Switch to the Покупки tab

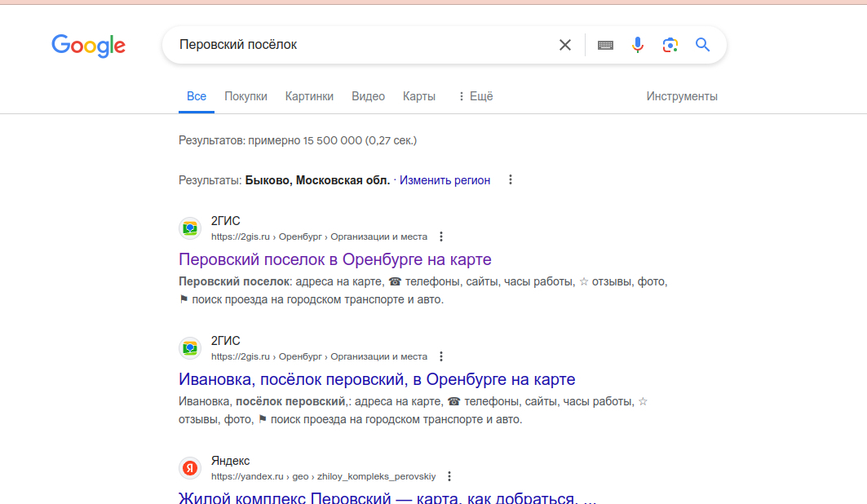pyautogui.click(x=246, y=96)
